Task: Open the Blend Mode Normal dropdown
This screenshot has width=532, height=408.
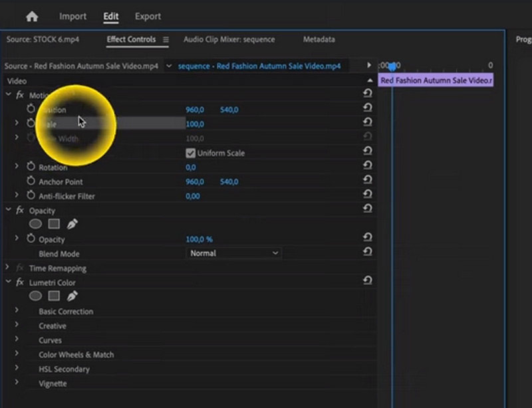Action: tap(234, 253)
